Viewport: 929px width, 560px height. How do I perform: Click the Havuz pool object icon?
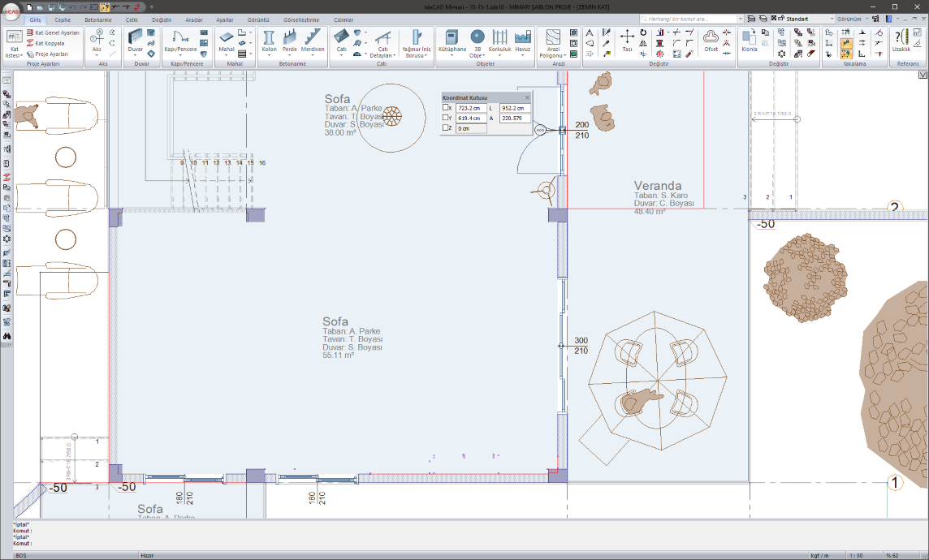523,40
